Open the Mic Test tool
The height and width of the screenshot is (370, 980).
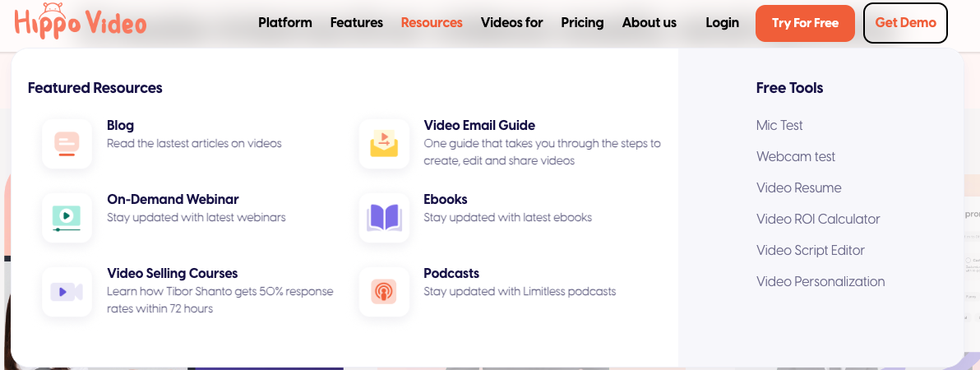(x=779, y=126)
